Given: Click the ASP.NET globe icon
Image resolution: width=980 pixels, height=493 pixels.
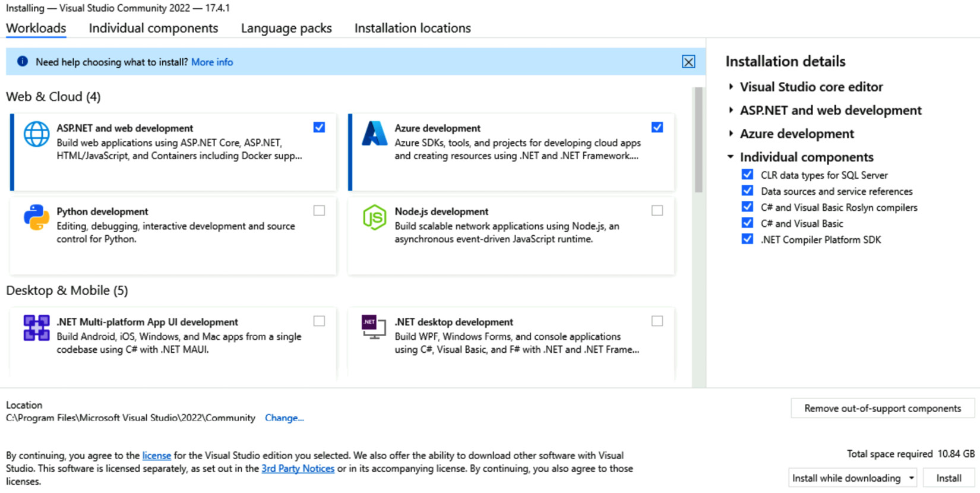Looking at the screenshot, I should 36,134.
